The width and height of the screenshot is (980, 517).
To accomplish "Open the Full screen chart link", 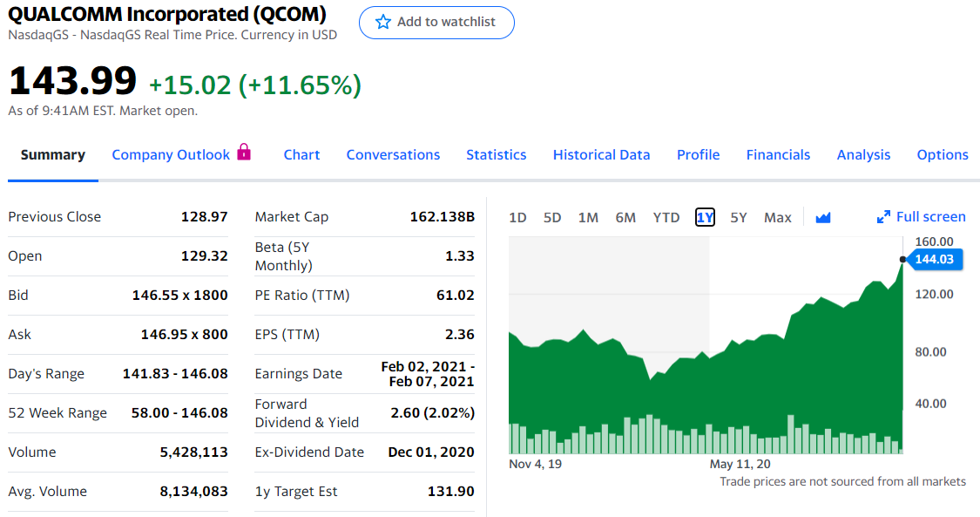I will (922, 217).
